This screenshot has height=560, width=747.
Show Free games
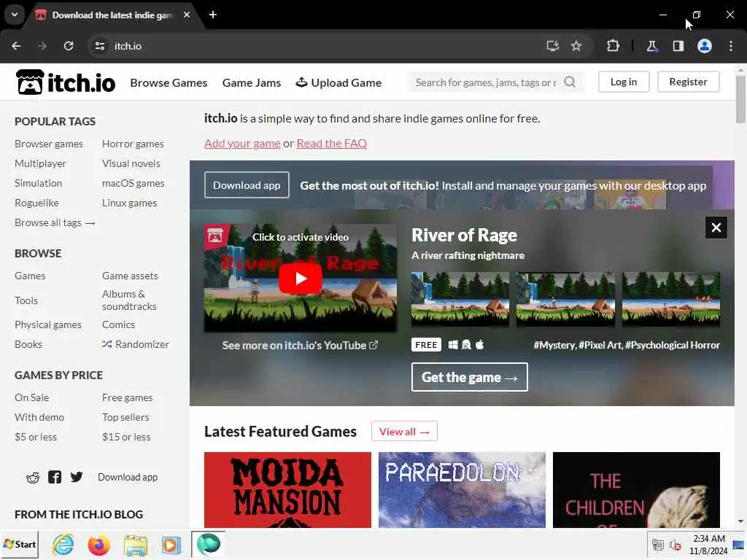(x=127, y=397)
